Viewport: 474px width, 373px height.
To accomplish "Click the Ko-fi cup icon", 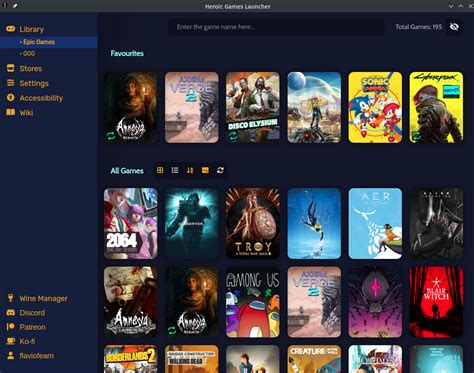I will tap(11, 341).
